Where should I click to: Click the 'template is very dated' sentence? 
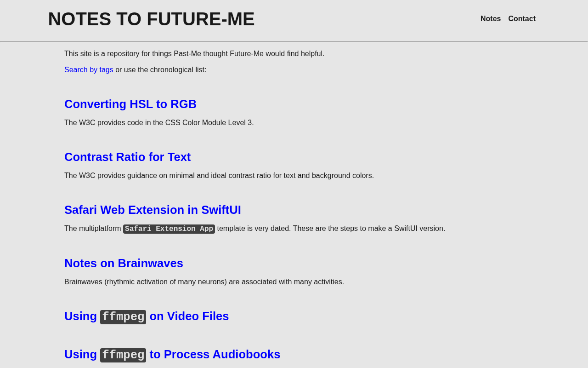click(x=331, y=229)
